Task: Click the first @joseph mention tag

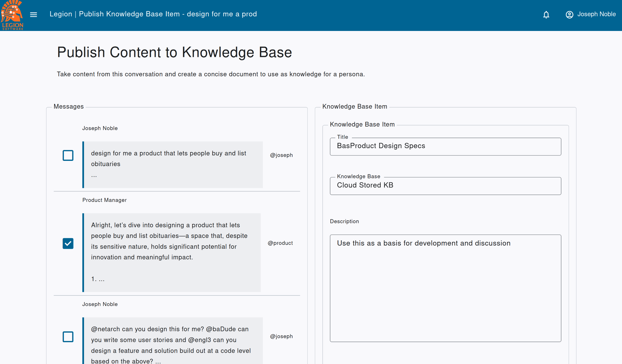Action: click(281, 155)
